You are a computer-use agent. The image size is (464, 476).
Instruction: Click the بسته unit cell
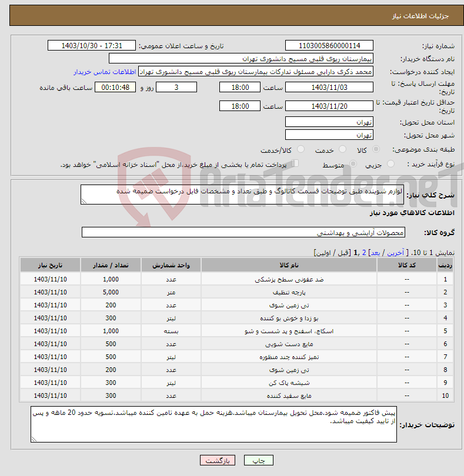click(x=171, y=331)
